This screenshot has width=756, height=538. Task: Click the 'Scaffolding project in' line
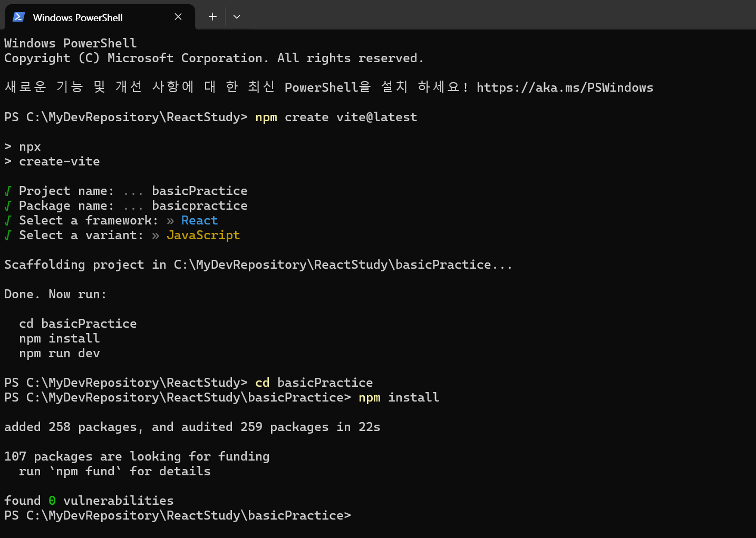coord(258,265)
